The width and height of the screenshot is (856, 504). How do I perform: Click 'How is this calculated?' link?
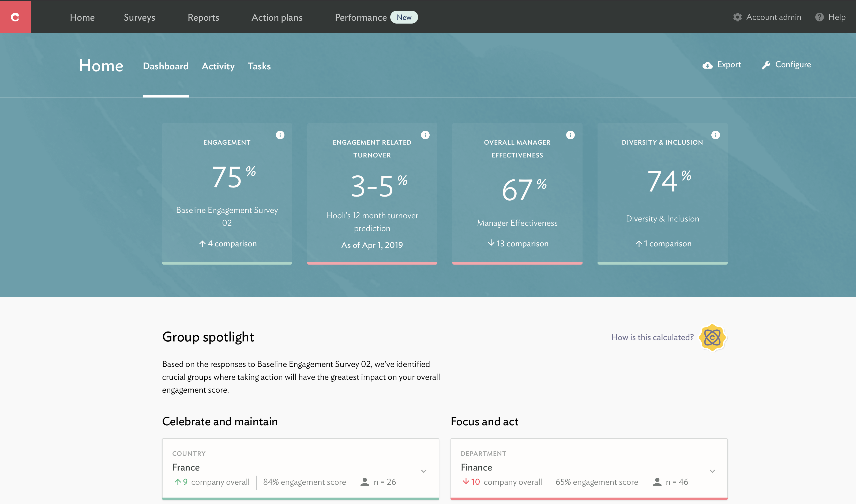652,337
